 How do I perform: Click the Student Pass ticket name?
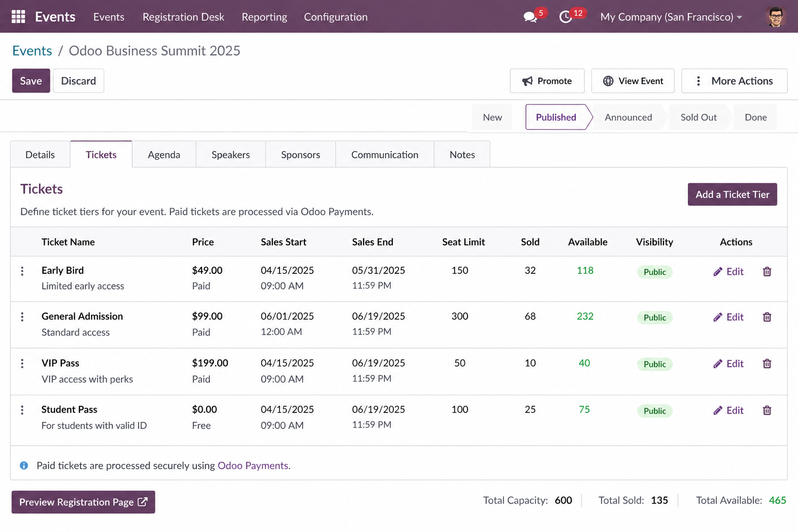70,410
